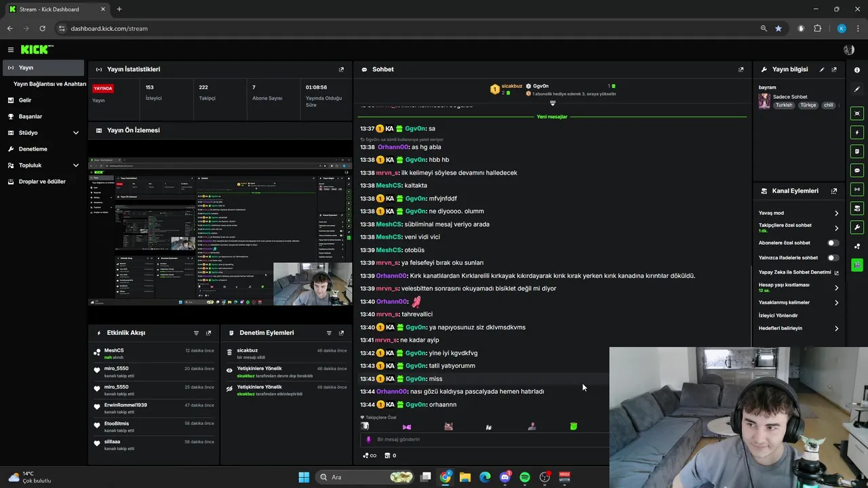Expand the Topluluk sidebar section
868x488 pixels.
pyautogui.click(x=76, y=165)
